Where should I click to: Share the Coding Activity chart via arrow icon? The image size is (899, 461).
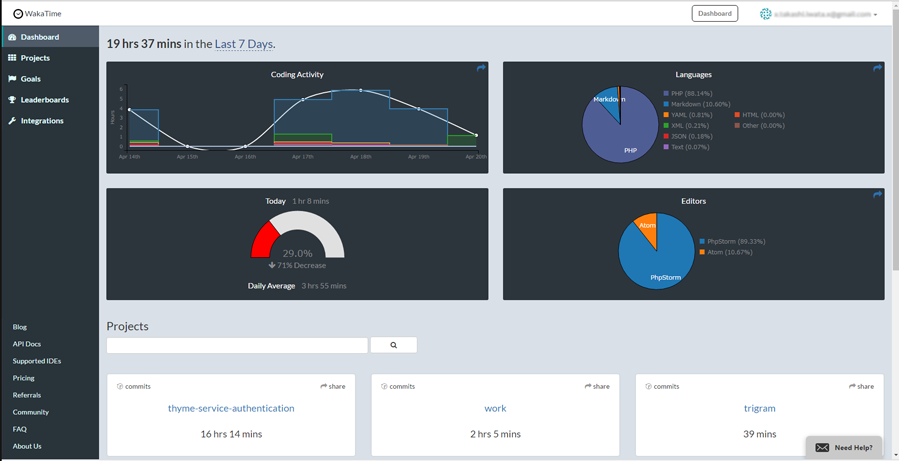(x=481, y=68)
